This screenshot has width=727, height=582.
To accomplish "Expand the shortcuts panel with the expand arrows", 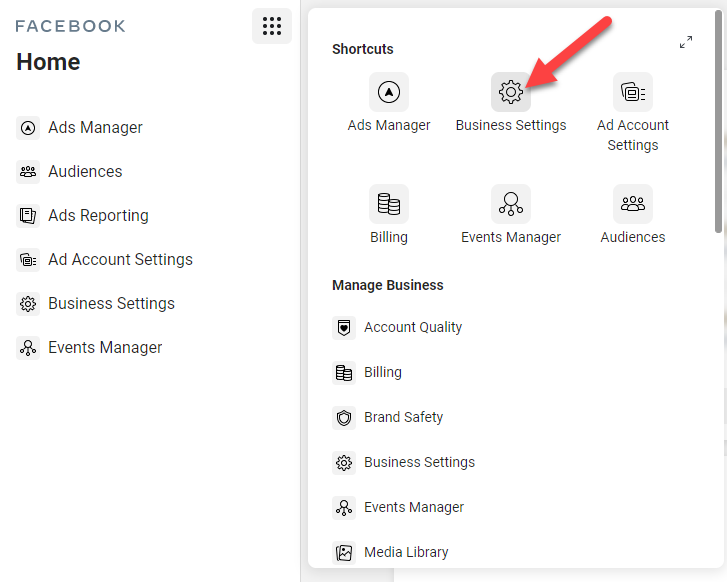I will click(686, 42).
